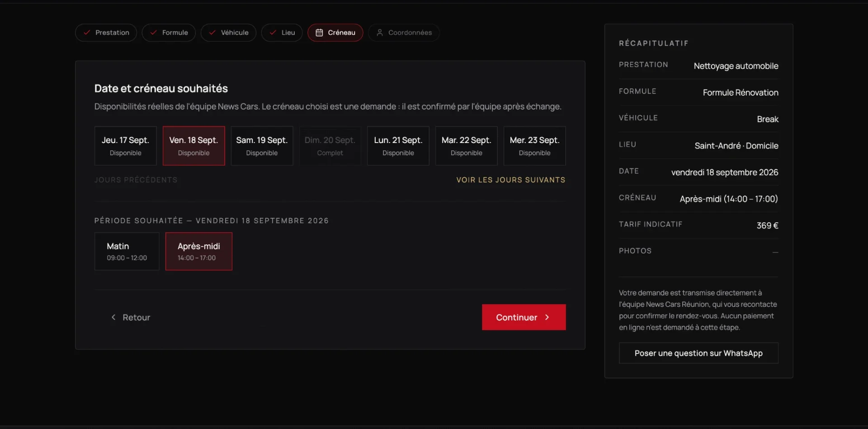
Task: Open the Formule step tab
Action: (x=169, y=33)
